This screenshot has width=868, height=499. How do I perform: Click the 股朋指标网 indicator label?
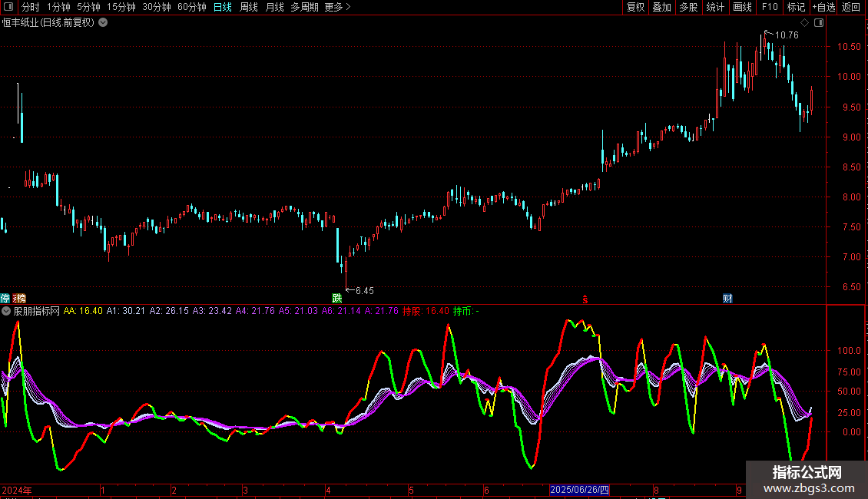[x=37, y=311]
